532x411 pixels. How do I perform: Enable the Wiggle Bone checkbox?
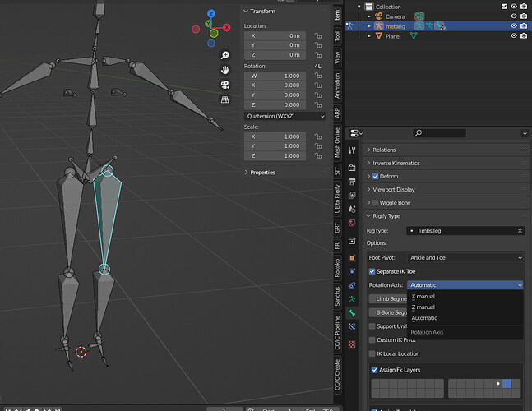click(375, 203)
